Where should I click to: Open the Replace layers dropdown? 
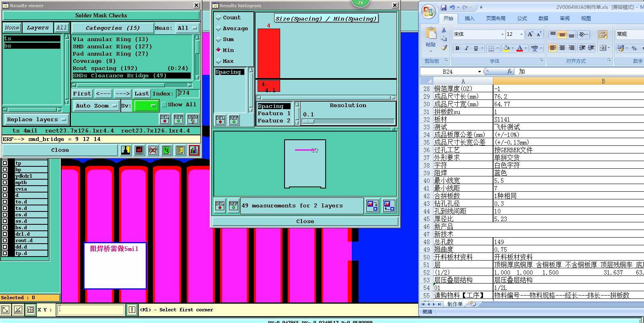(x=36, y=120)
